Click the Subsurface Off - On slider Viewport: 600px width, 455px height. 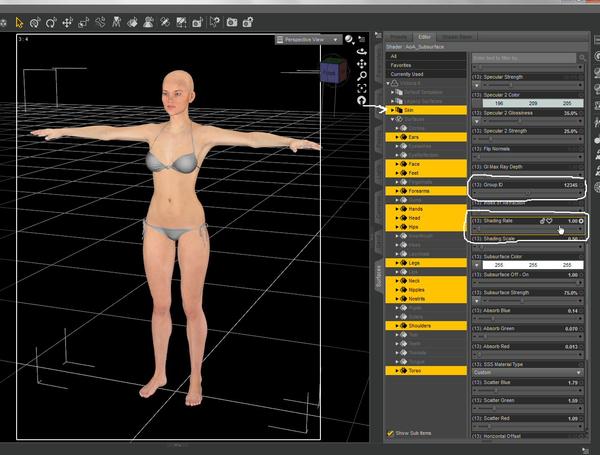(527, 283)
